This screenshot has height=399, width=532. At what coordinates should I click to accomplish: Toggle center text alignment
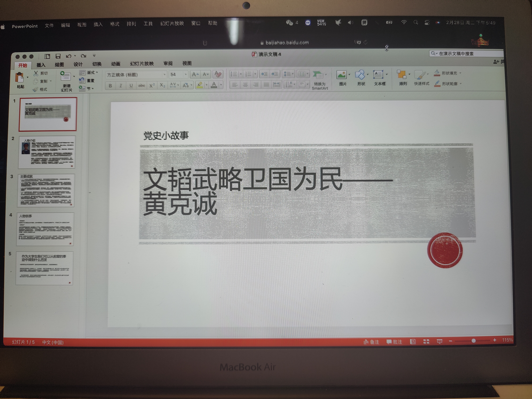tap(245, 85)
